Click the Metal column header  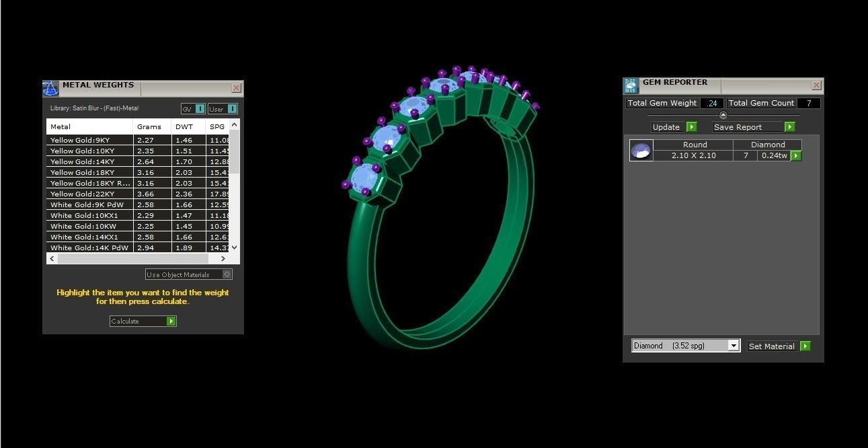click(x=89, y=126)
